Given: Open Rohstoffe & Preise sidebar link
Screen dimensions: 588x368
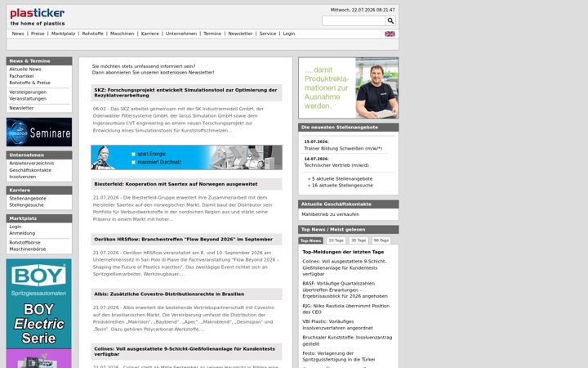Looking at the screenshot, I should point(29,83).
